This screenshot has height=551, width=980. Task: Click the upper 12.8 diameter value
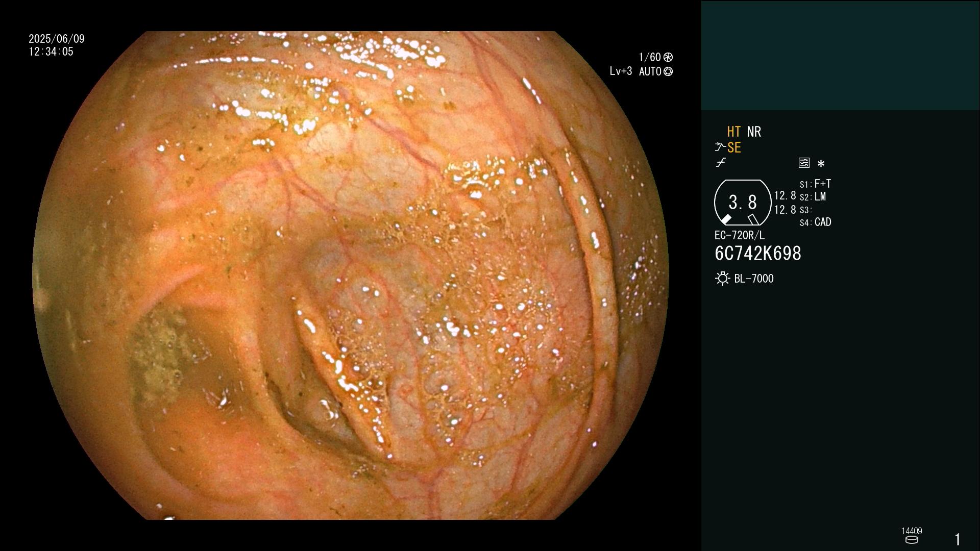785,196
